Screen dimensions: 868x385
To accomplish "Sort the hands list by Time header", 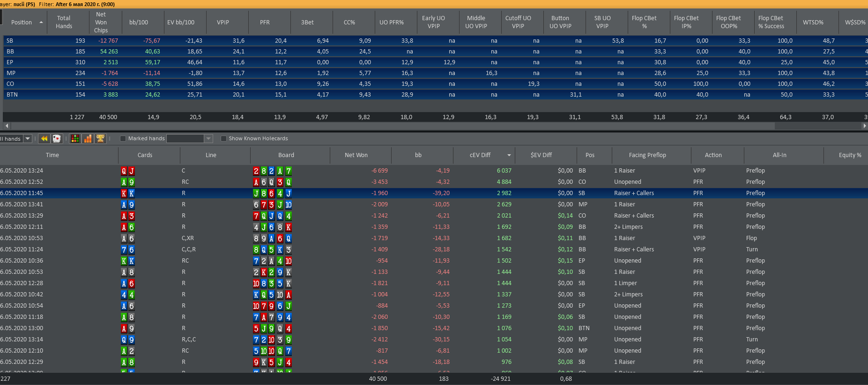I will click(x=52, y=155).
